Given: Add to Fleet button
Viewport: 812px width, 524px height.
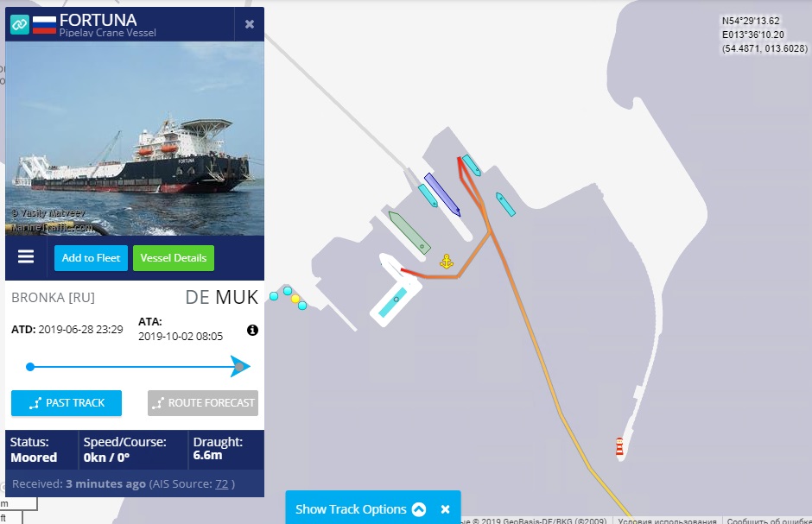Looking at the screenshot, I should point(92,257).
